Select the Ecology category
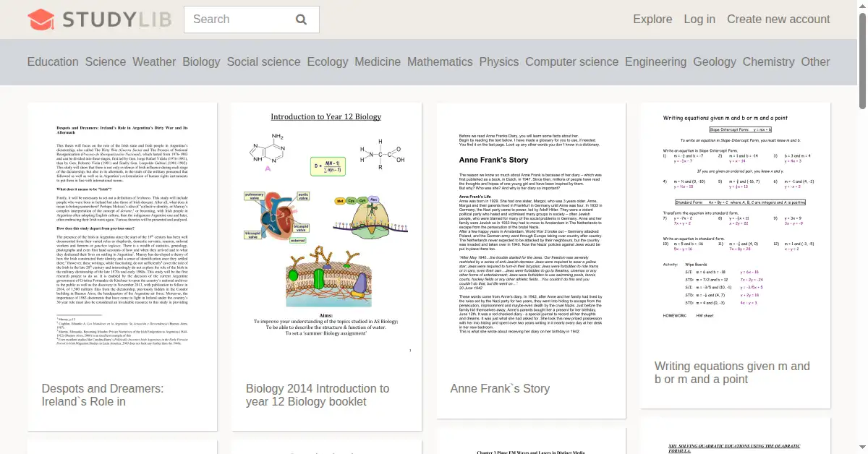This screenshot has width=868, height=454. point(328,62)
